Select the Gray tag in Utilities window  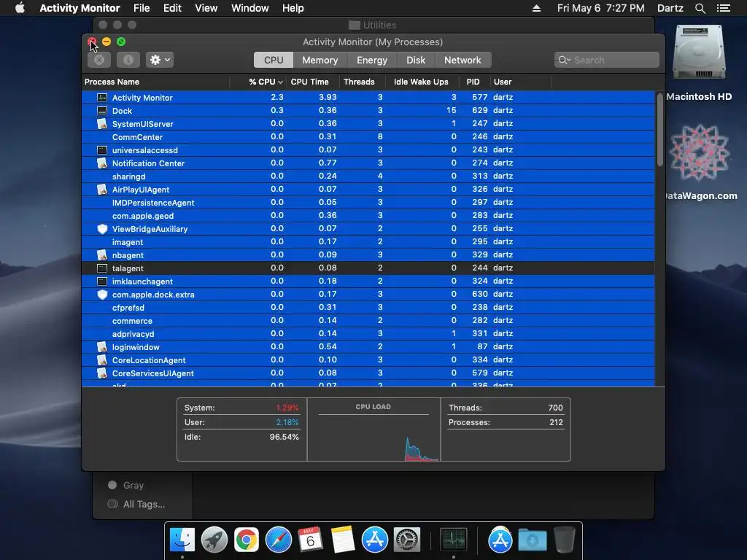point(125,485)
